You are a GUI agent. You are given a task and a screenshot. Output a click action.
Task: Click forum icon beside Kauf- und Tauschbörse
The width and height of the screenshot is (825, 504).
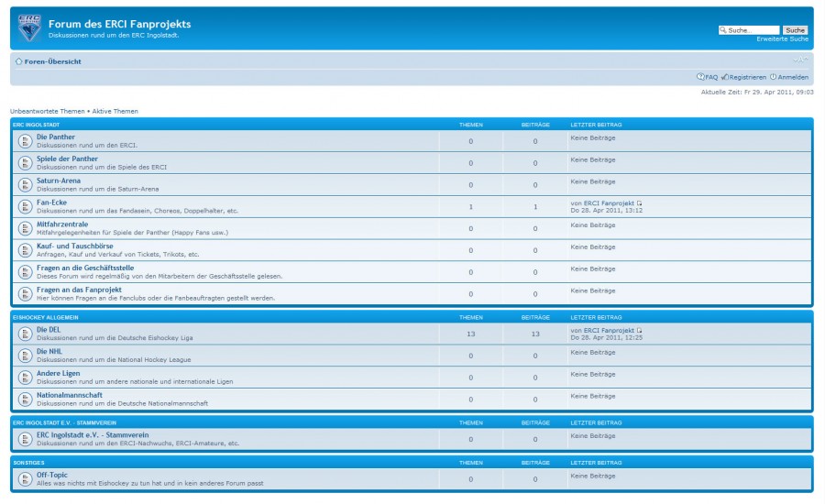click(25, 250)
